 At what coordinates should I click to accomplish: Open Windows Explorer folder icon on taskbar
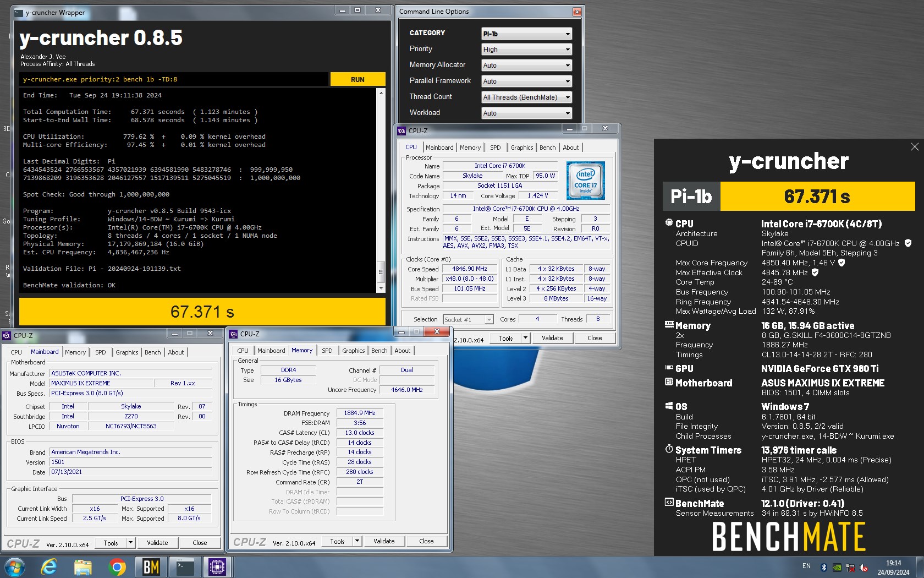click(x=83, y=567)
